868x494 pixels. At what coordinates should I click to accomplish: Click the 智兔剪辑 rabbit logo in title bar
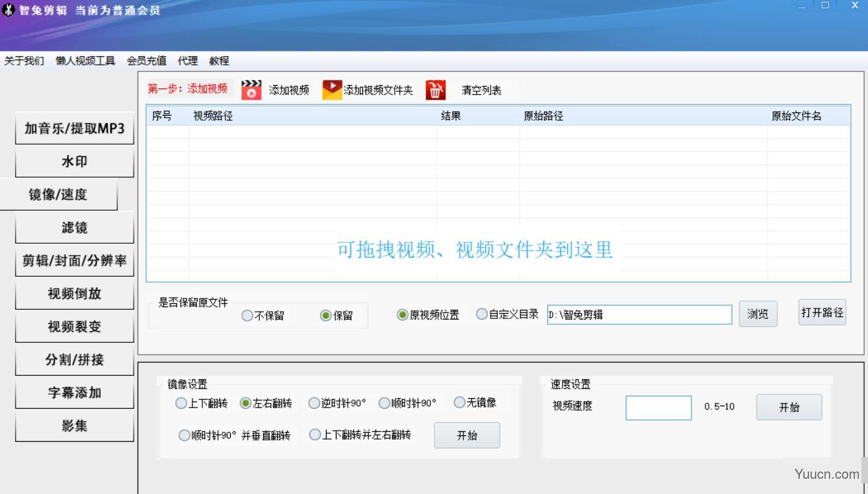tap(9, 11)
